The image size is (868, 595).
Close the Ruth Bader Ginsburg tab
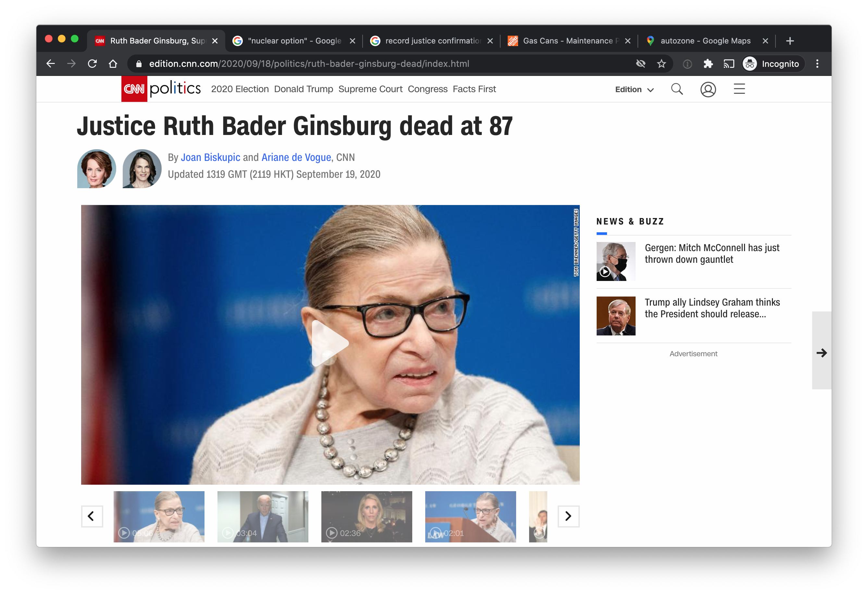[215, 41]
